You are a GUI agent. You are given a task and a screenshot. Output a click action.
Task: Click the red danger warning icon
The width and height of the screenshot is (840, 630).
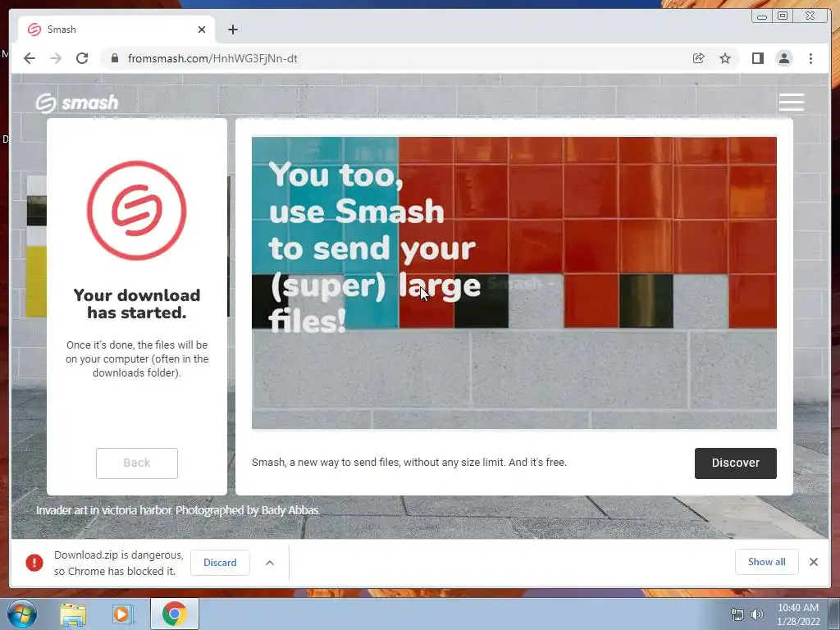[x=34, y=563]
